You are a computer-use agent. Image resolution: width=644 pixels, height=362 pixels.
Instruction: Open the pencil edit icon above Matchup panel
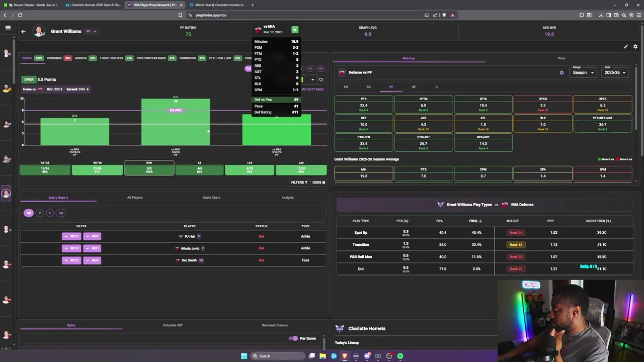click(x=626, y=47)
